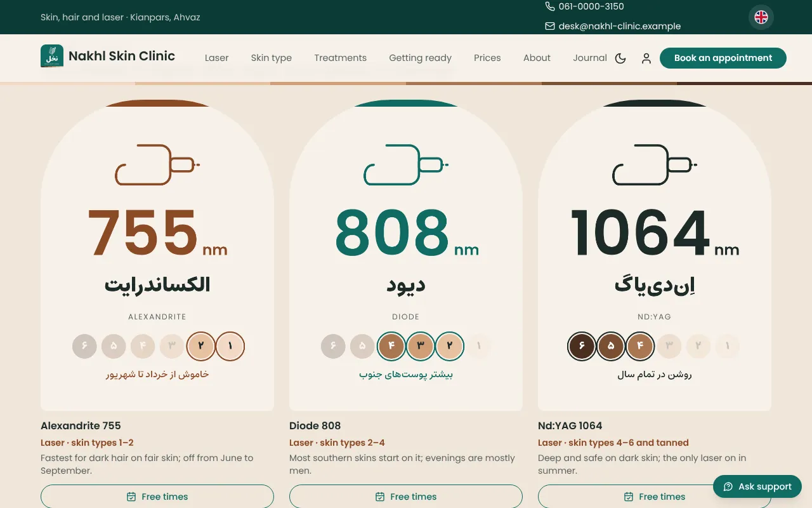
Task: Select skin type 6 swatch on Alexandrite card
Action: coord(84,346)
